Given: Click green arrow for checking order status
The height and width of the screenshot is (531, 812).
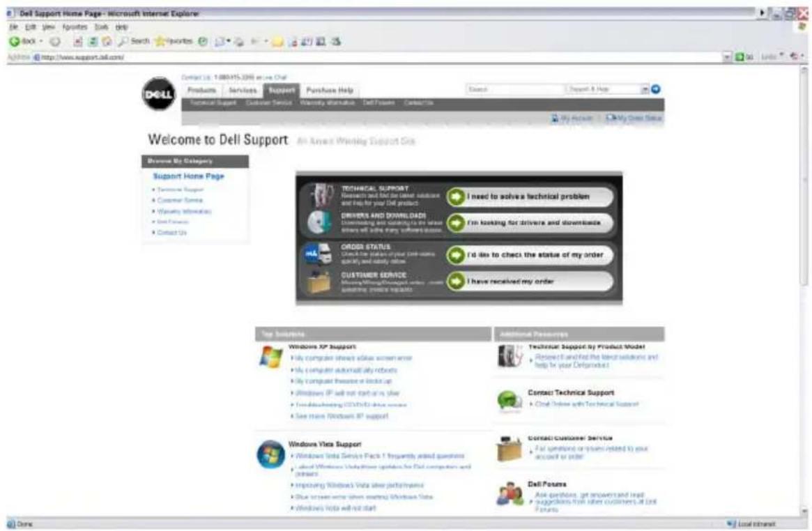Looking at the screenshot, I should pos(456,254).
